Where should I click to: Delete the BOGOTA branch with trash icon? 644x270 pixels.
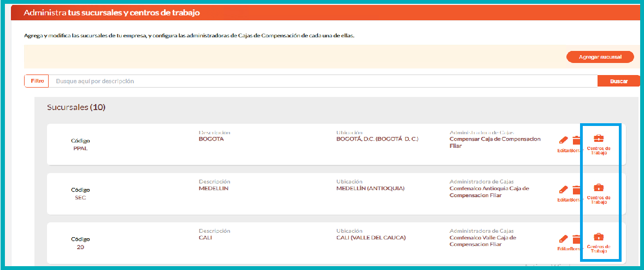576,141
